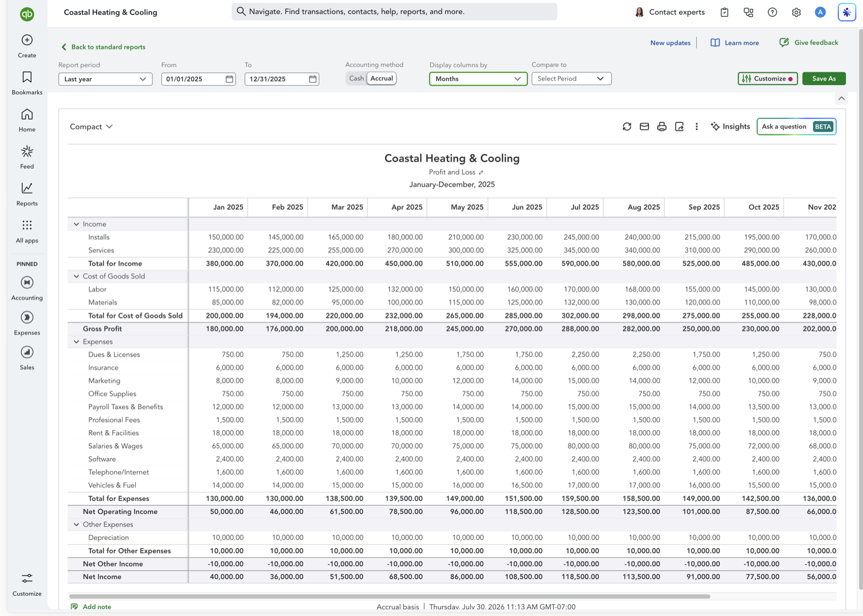Email the report using envelope icon
Screen dimensions: 863x616
point(644,127)
